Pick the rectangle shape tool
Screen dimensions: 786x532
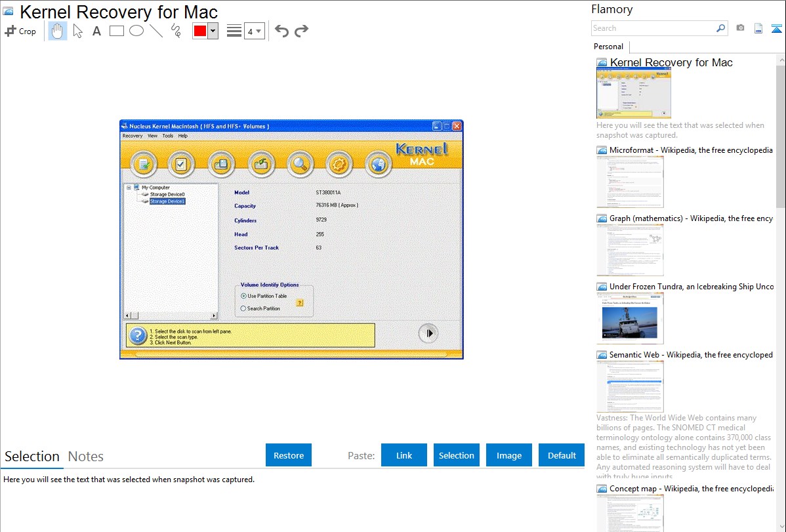pos(116,31)
